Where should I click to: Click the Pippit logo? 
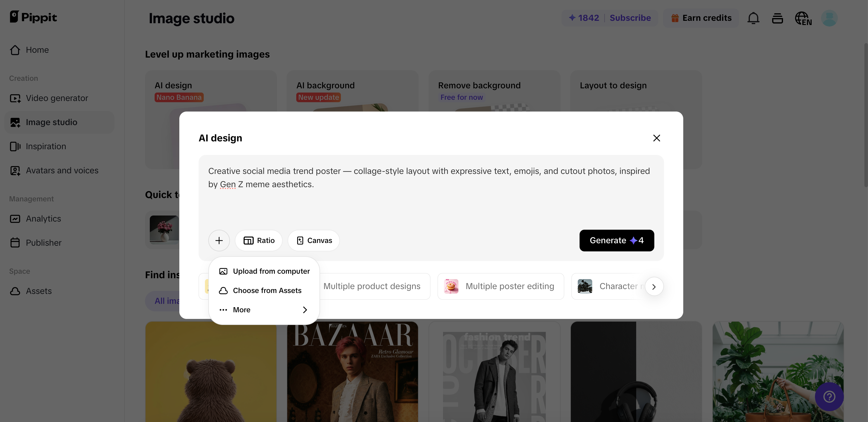[x=33, y=17]
